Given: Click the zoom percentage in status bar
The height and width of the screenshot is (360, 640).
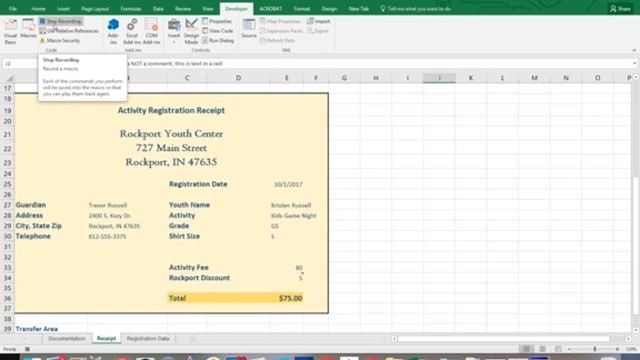Looking at the screenshot, I should coord(631,349).
